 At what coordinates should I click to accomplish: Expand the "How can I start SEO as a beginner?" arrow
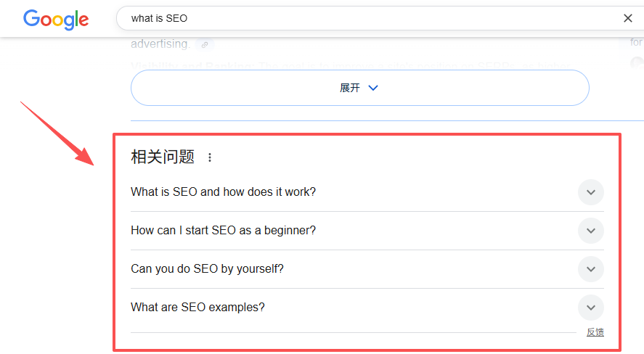[x=591, y=231]
